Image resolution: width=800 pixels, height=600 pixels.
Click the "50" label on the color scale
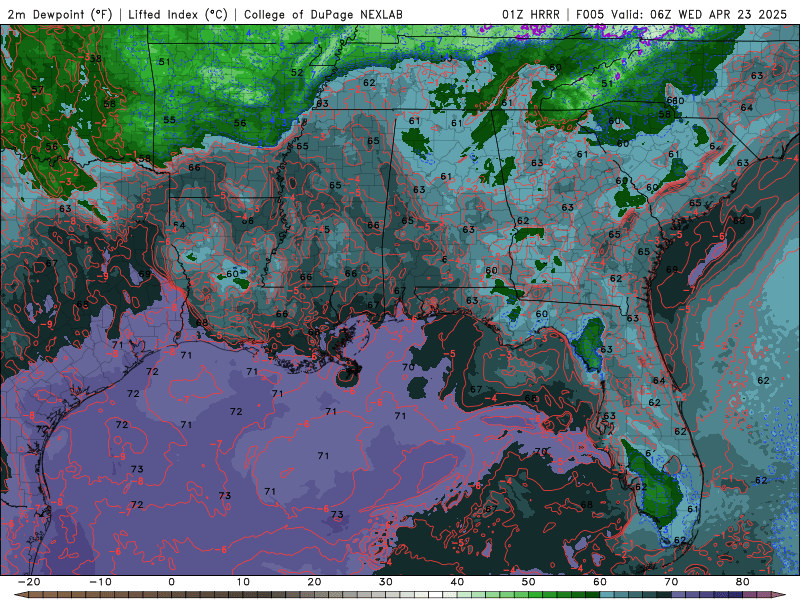529,582
